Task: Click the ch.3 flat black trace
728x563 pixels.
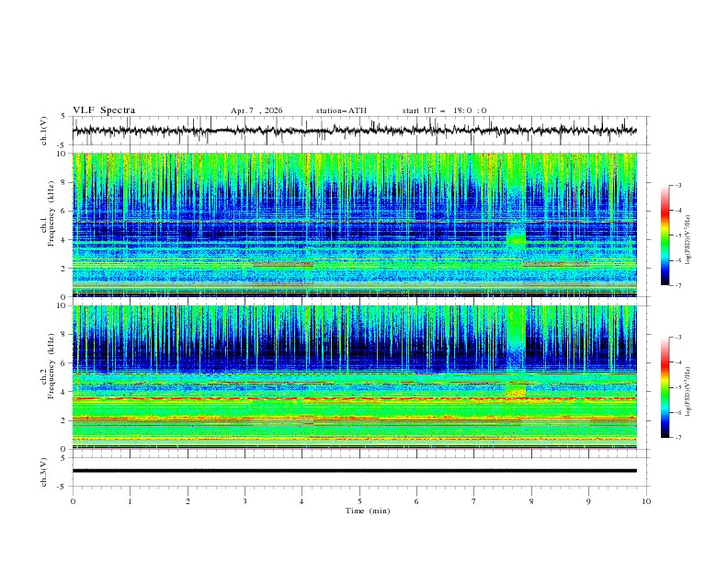Action: click(354, 471)
